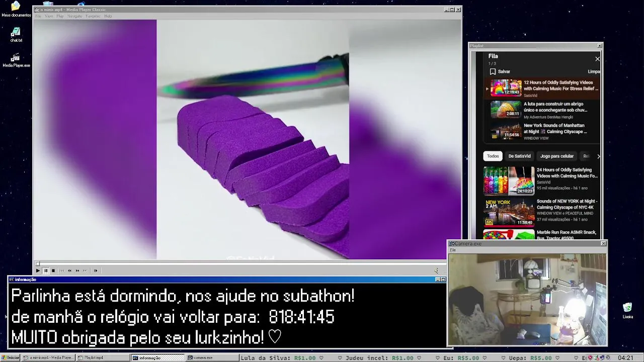Image resolution: width=644 pixels, height=362 pixels.
Task: Open '24 Hours of Oddly Satisfying Videos' suggestion
Action: tap(541, 180)
